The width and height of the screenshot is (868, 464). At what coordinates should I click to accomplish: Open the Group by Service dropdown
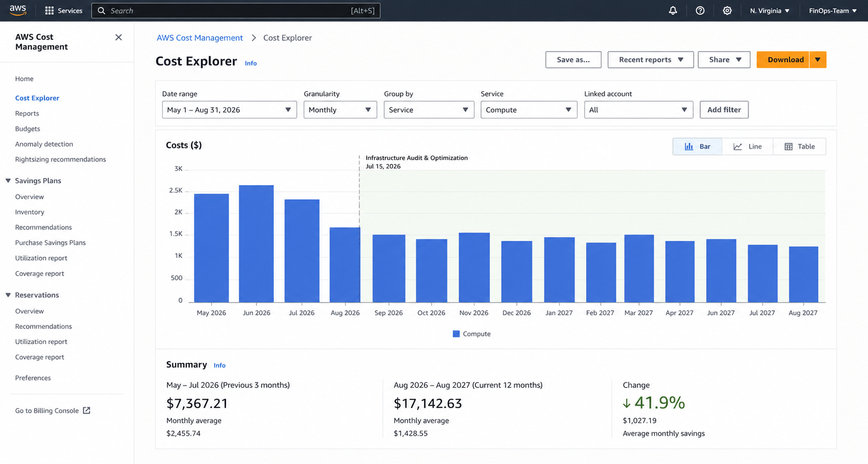click(x=429, y=110)
